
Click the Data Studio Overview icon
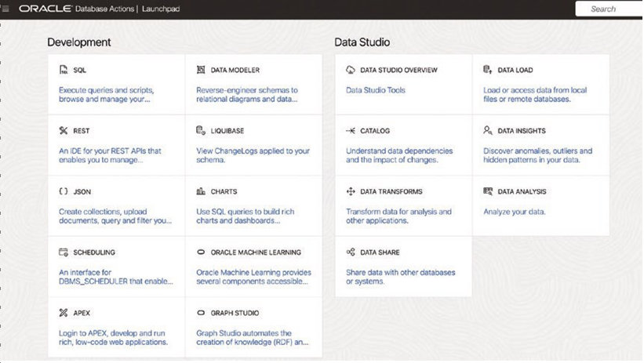point(351,70)
